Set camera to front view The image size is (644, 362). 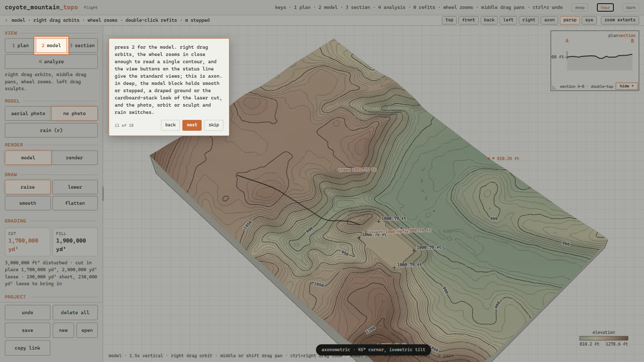point(469,20)
